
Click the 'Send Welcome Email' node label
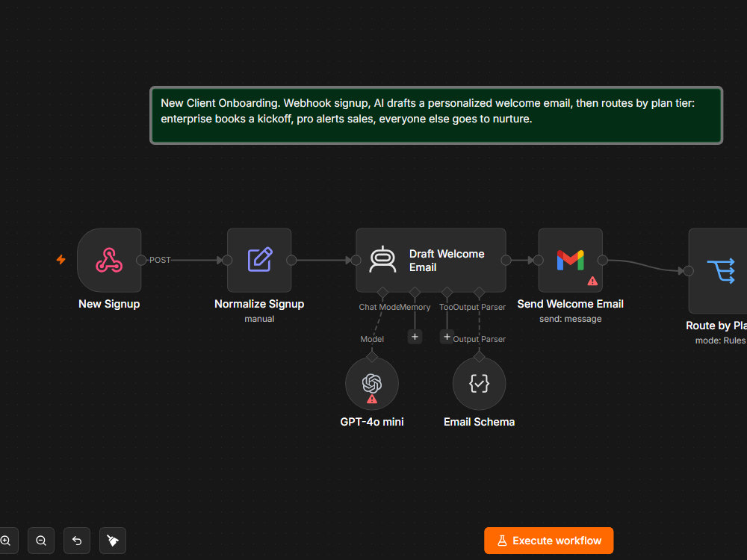570,304
